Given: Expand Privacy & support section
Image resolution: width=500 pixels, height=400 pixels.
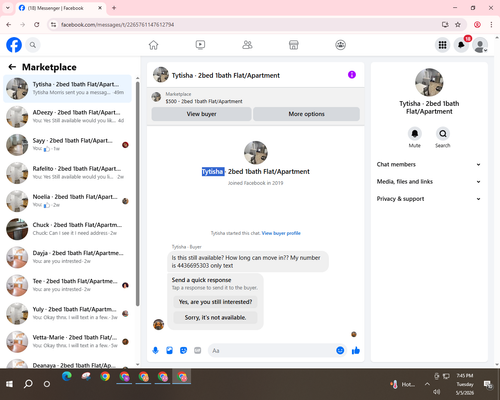Looking at the screenshot, I should pyautogui.click(x=429, y=199).
